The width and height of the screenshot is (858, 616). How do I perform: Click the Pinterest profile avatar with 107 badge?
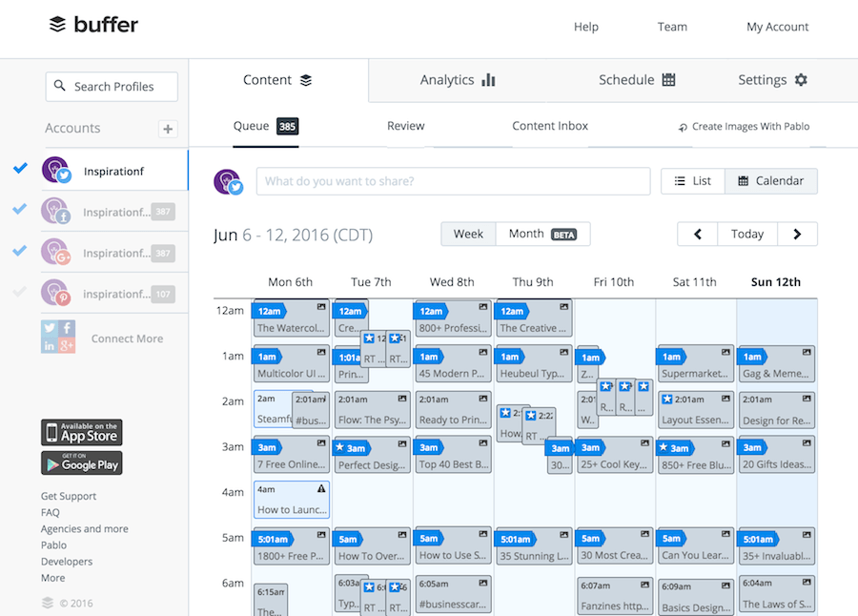[x=56, y=293]
